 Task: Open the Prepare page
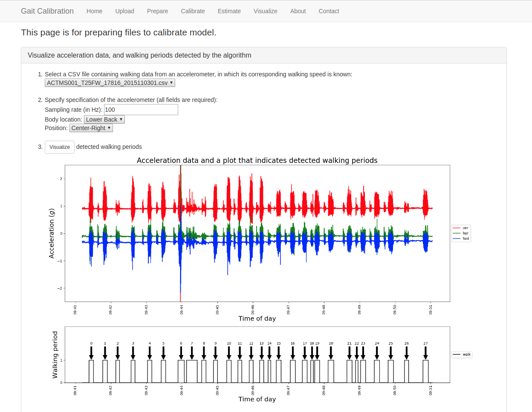click(157, 11)
